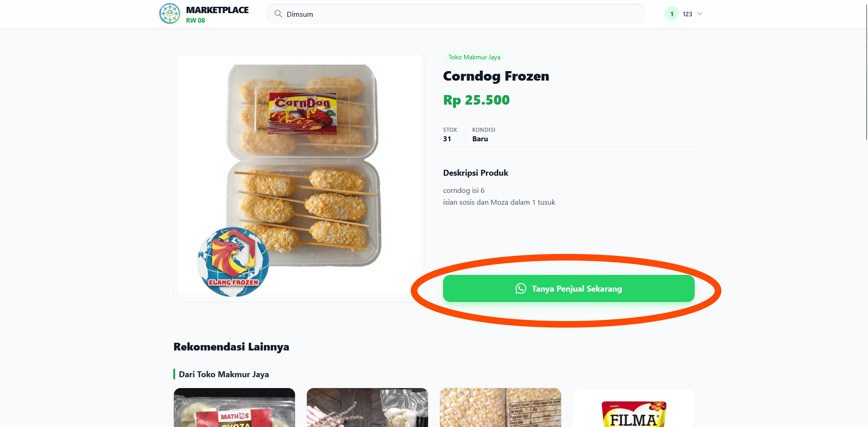Click the page's vertical scrollbar

[866, 72]
